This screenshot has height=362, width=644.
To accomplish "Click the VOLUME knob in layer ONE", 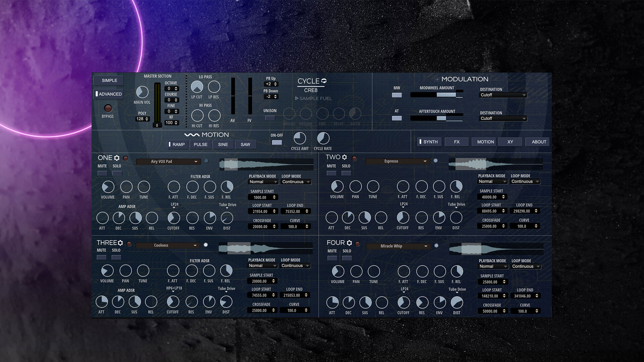I will point(108,187).
